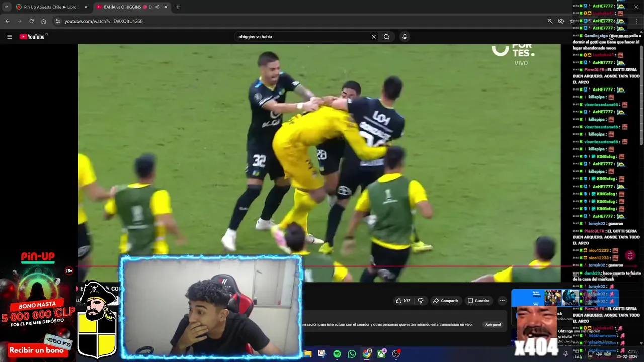Image resolution: width=644 pixels, height=362 pixels.
Task: Mute the BAHÍA vs O'HIGGINS tab audio icon
Action: [x=157, y=7]
